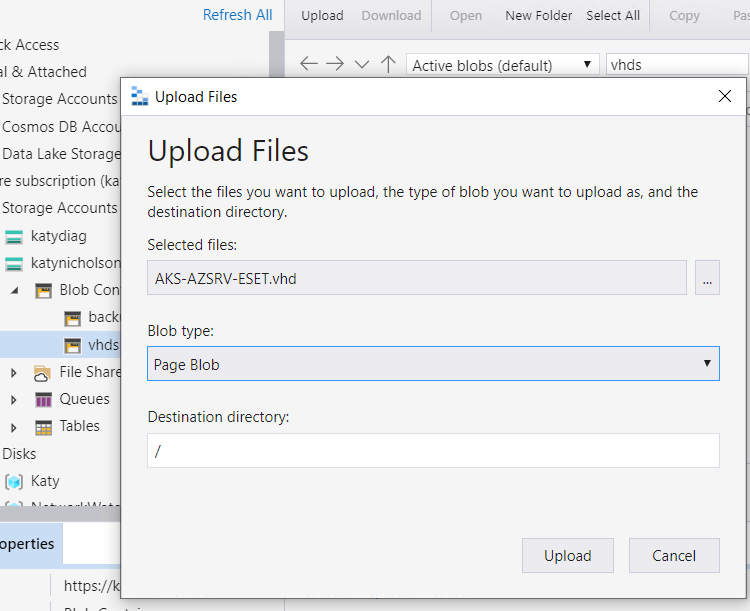The height and width of the screenshot is (611, 750).
Task: Select the katydiag storage account icon
Action: [14, 237]
